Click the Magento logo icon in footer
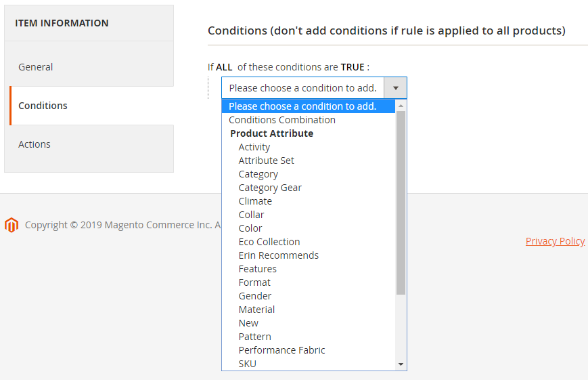Viewport: 588px width, 380px height. pyautogui.click(x=11, y=225)
